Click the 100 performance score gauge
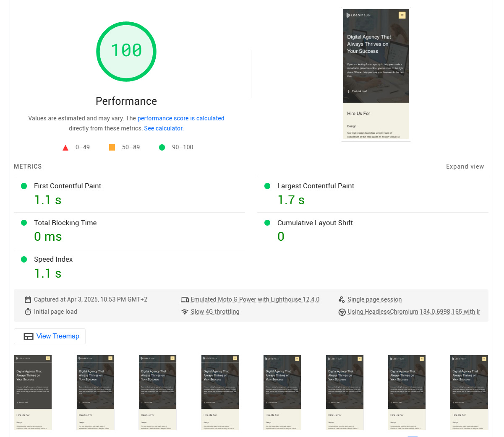This screenshot has width=504, height=437. point(126,52)
